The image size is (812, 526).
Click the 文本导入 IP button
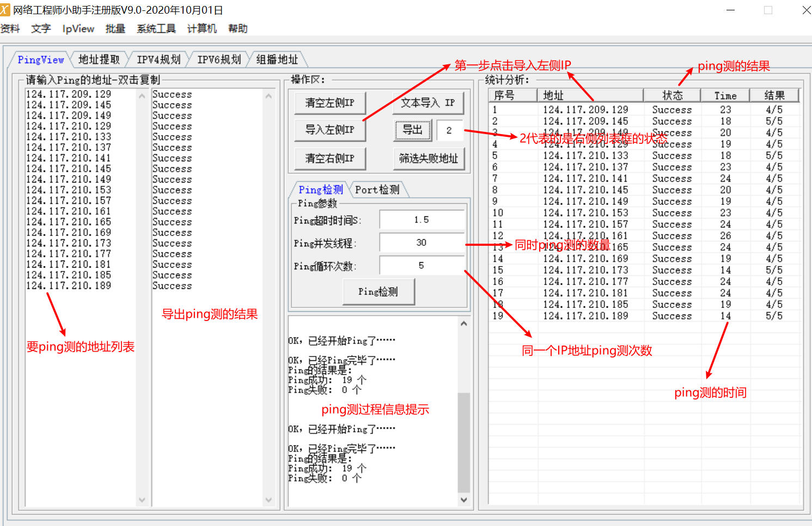(428, 102)
